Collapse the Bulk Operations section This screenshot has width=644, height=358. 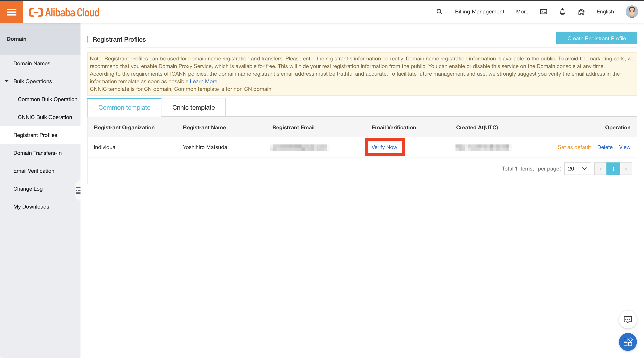(7, 81)
